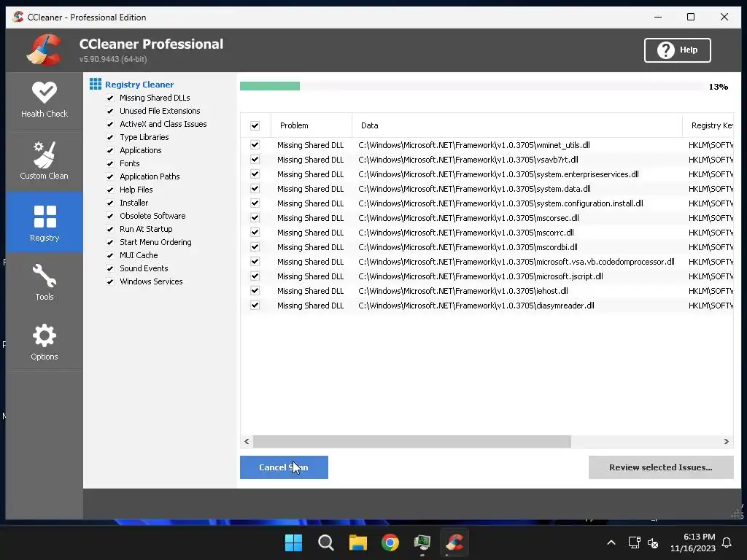Launch Google Chrome from the taskbar
747x560 pixels.
pyautogui.click(x=390, y=542)
